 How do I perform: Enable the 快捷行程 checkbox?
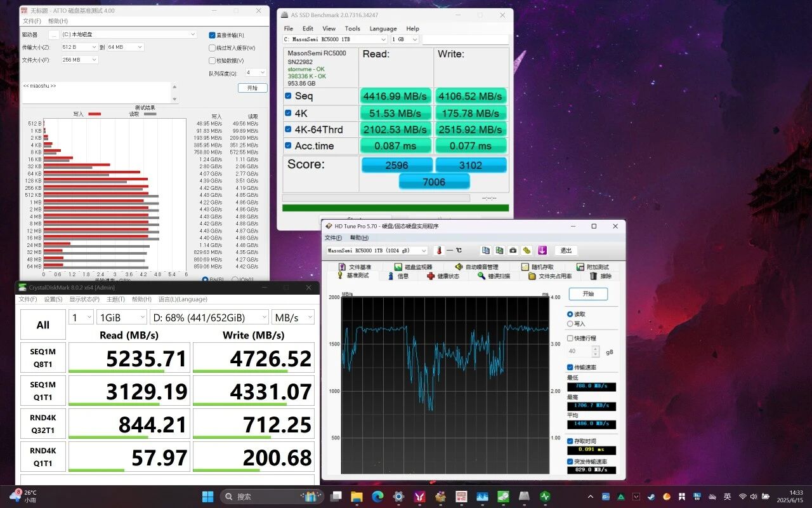[570, 338]
